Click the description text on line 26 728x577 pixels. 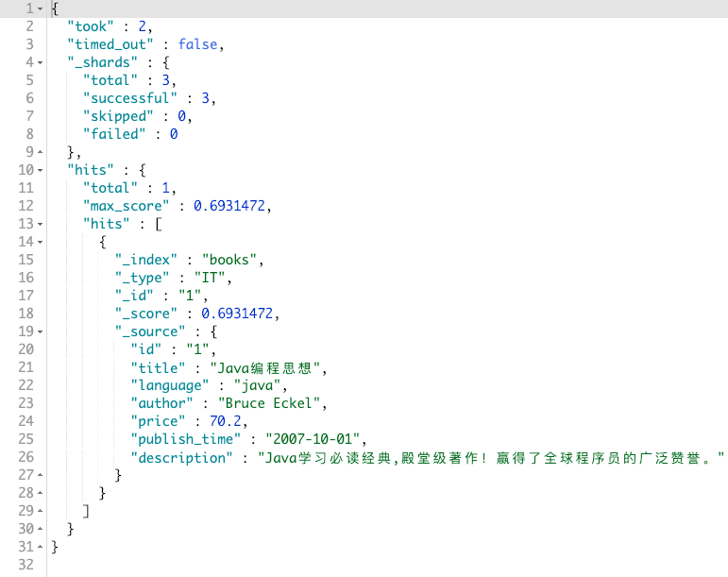pos(491,458)
